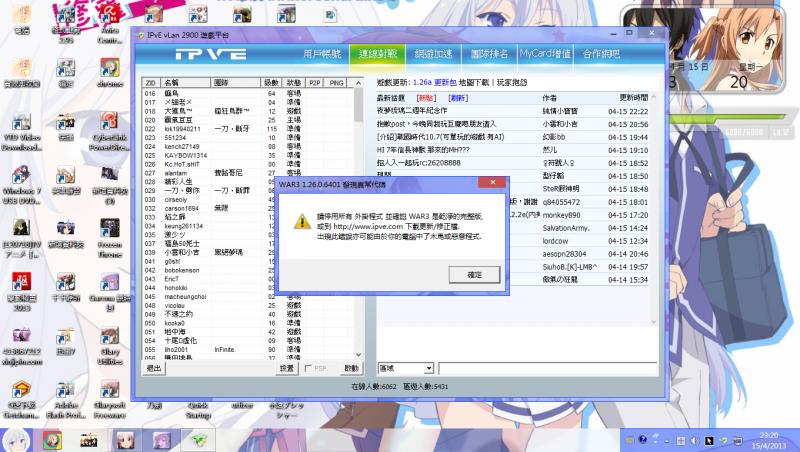Screen dimensions: 800x452
Task: Open the Adobe Flash Professional desktop shortcut
Action: [x=66, y=400]
